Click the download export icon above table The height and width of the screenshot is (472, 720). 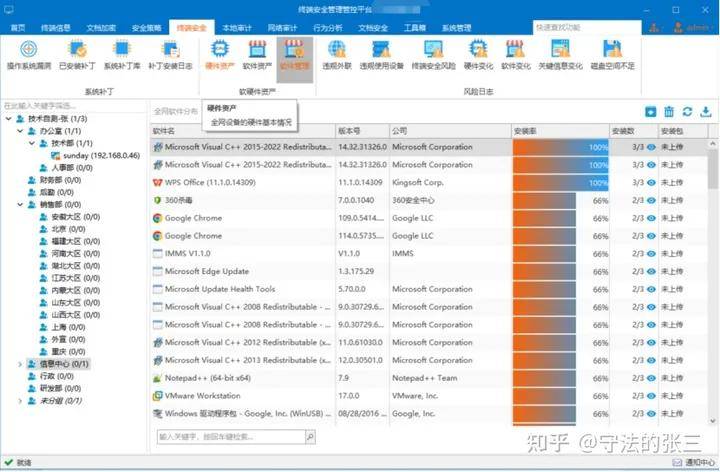(x=706, y=112)
